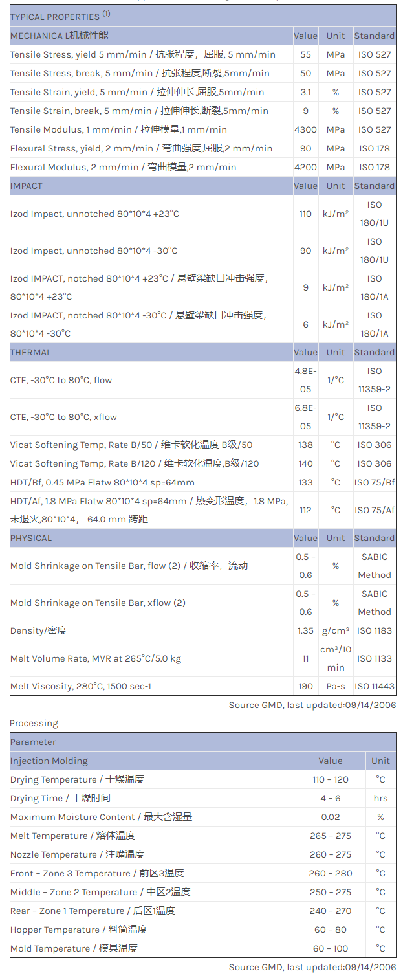Click the Density value 1.35
Image resolution: width=403 pixels, height=980 pixels.
point(305,630)
